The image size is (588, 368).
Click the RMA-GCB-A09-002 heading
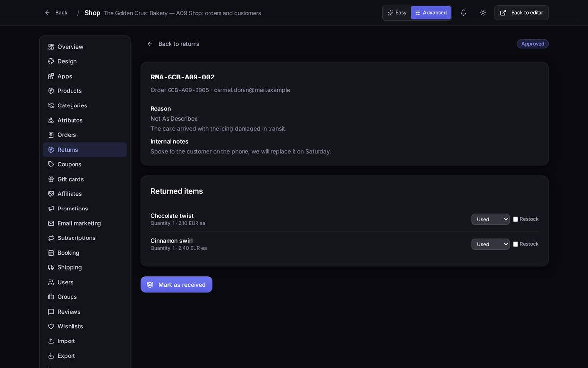183,77
